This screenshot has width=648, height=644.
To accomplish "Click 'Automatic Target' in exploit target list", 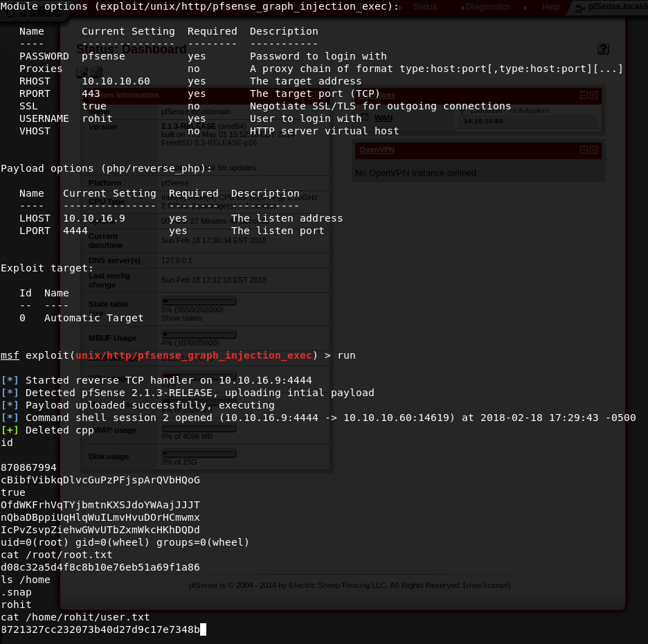I will click(x=94, y=318).
